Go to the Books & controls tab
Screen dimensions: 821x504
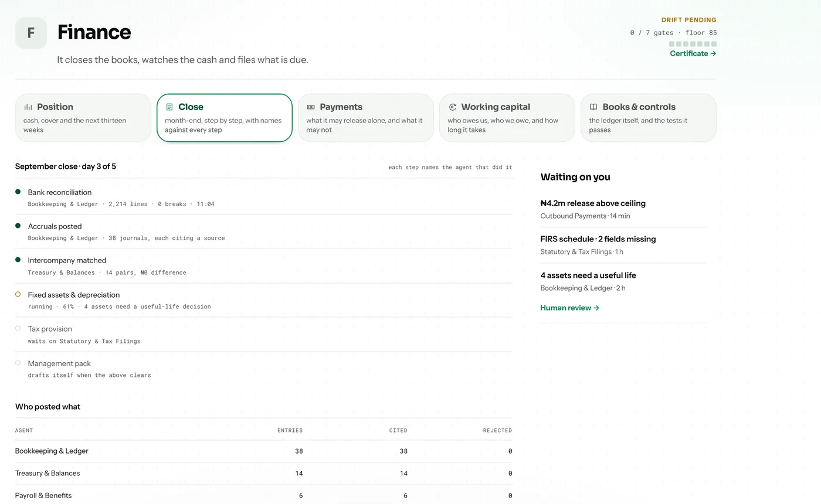pyautogui.click(x=649, y=118)
